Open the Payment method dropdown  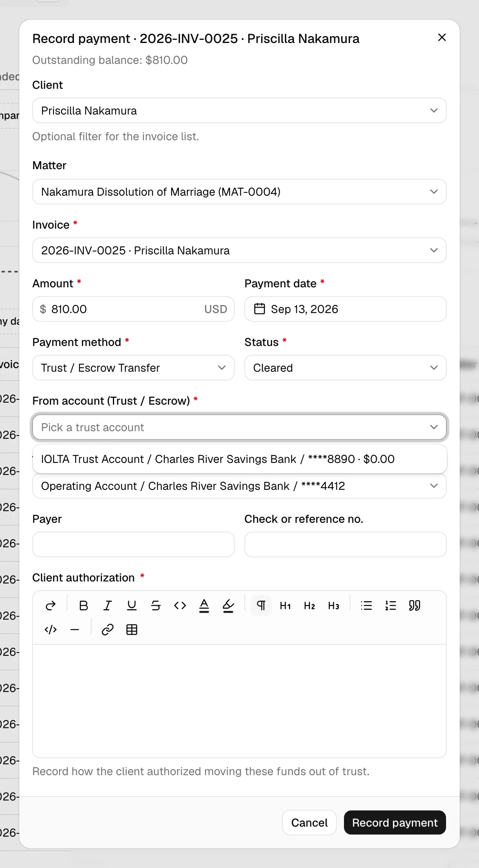pos(133,368)
